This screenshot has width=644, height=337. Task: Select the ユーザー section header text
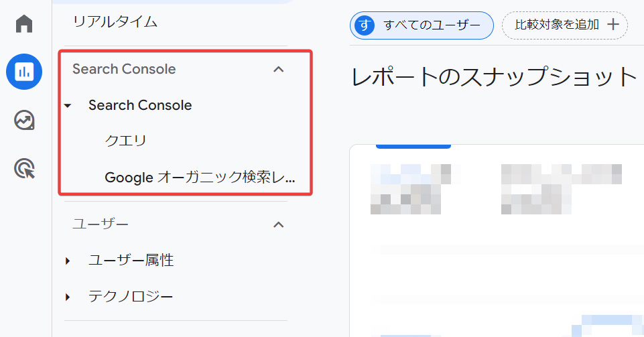click(x=101, y=224)
